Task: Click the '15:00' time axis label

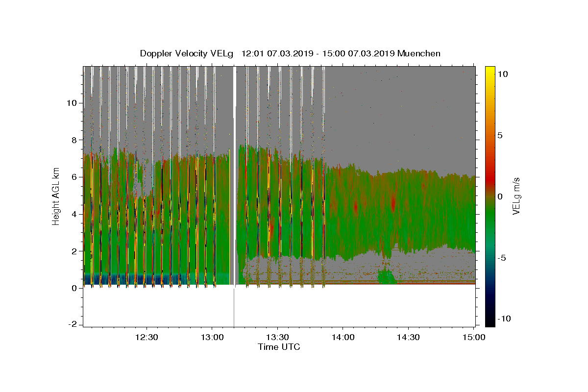Action: (474, 337)
